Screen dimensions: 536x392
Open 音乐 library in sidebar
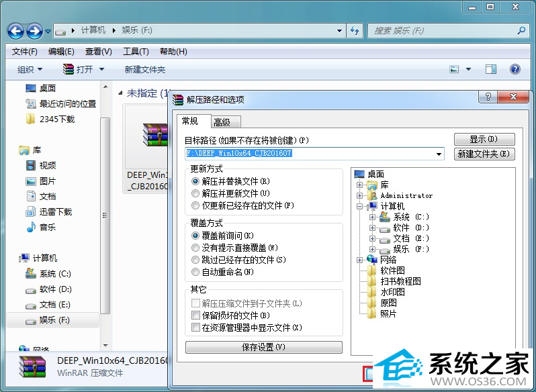[x=41, y=227]
